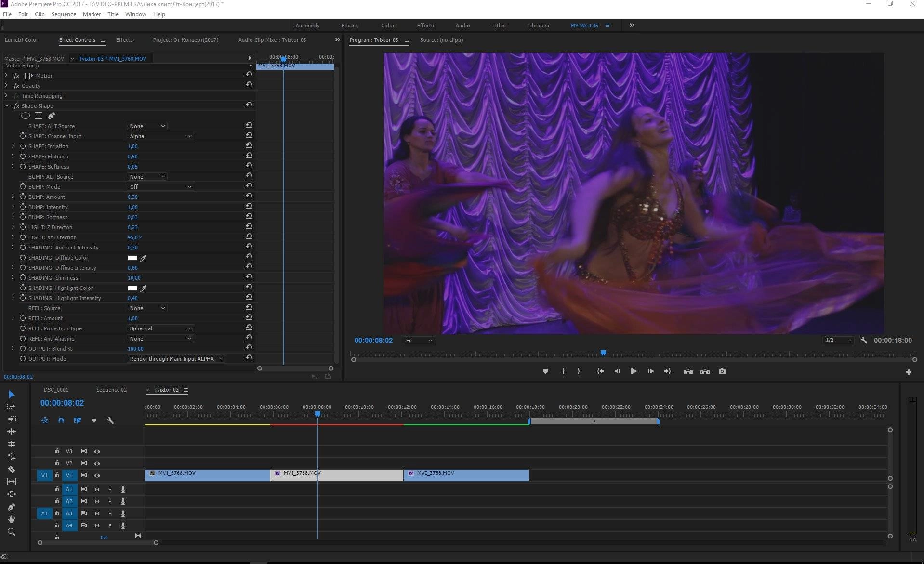Select the Pen tool in toolbox

(12, 507)
